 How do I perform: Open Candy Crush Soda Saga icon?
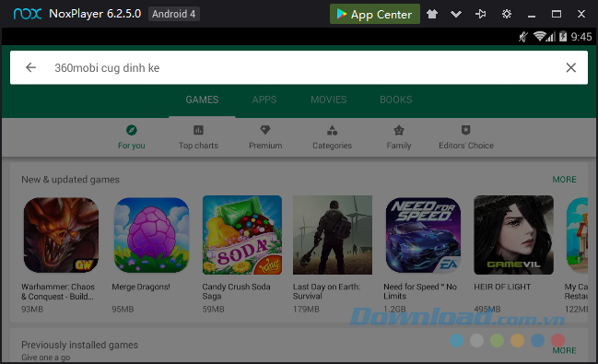point(242,235)
